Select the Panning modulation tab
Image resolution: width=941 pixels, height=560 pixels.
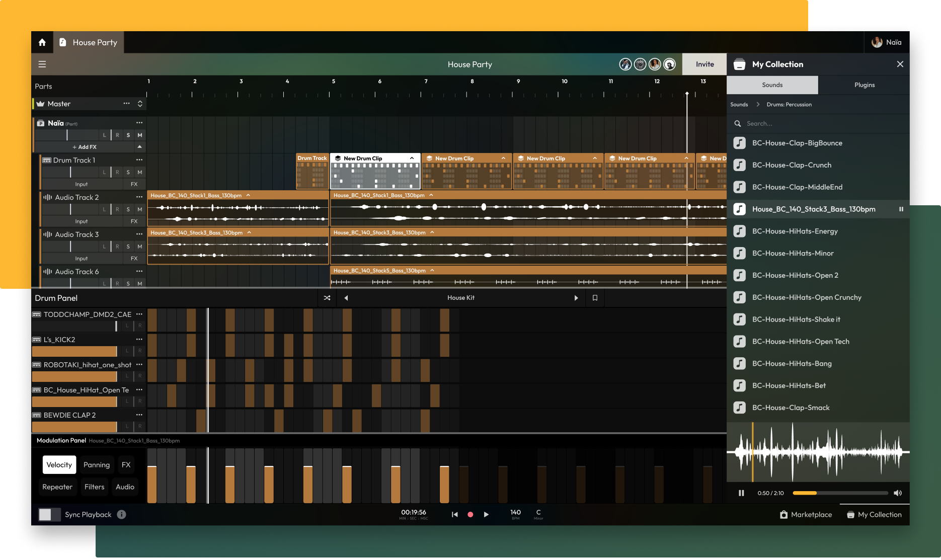click(97, 465)
